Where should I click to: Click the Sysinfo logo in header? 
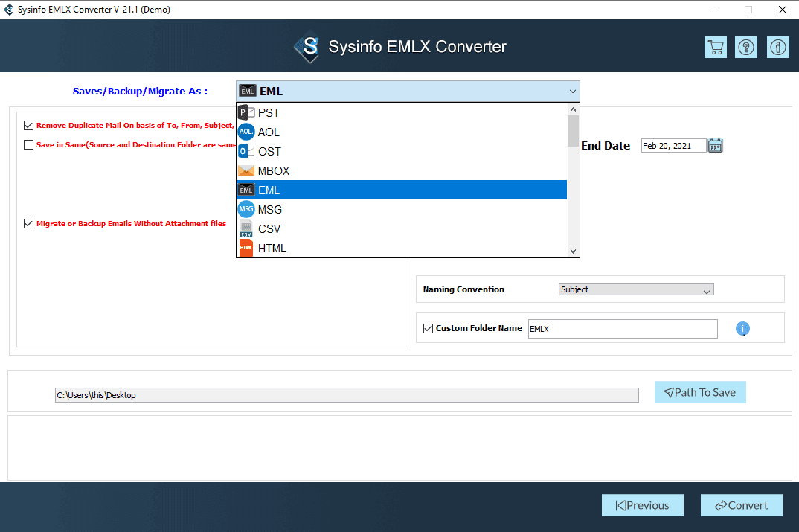pyautogui.click(x=307, y=47)
